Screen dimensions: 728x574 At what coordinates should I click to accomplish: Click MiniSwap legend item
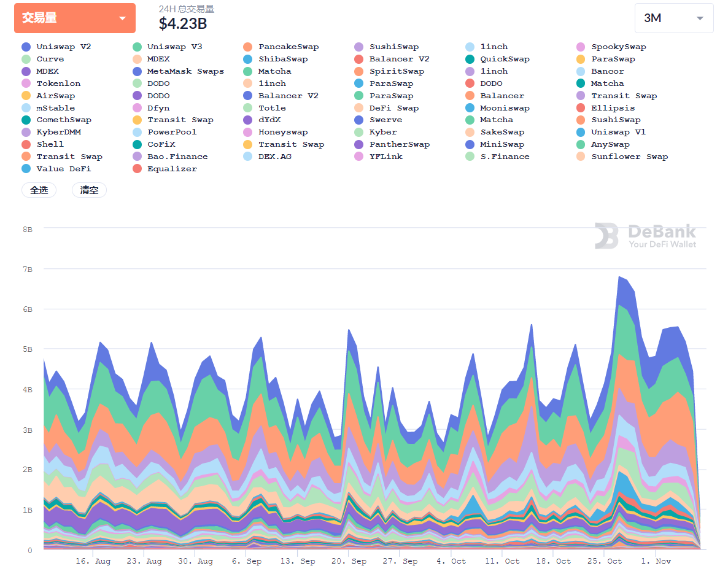(x=495, y=144)
